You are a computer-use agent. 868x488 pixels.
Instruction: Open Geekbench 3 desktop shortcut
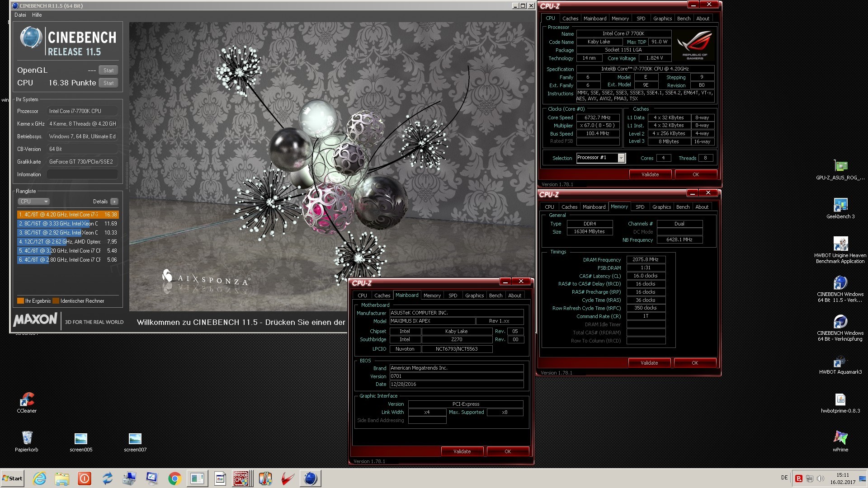click(840, 209)
